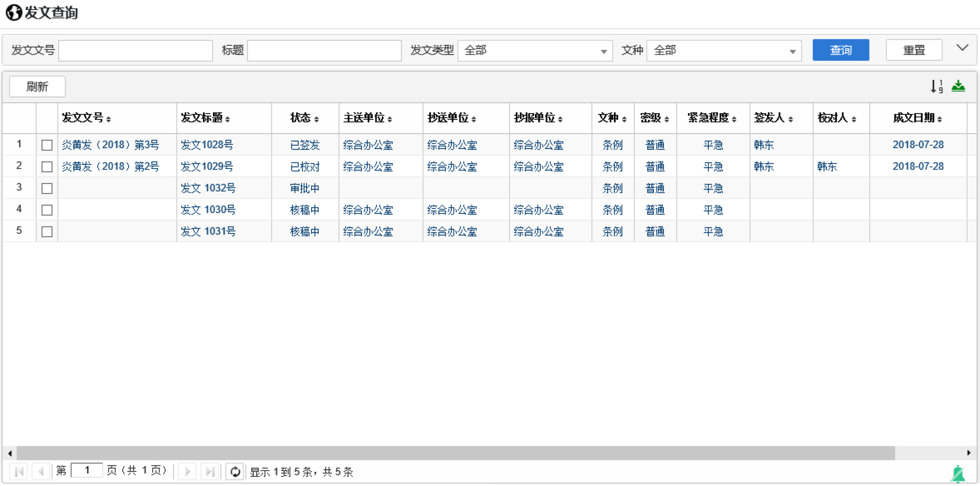
Task: Click the 已核对 status cell
Action: click(x=305, y=166)
